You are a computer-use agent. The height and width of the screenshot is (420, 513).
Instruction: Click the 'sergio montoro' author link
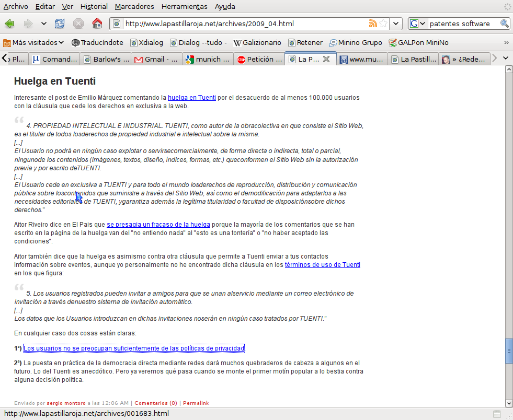pos(66,403)
